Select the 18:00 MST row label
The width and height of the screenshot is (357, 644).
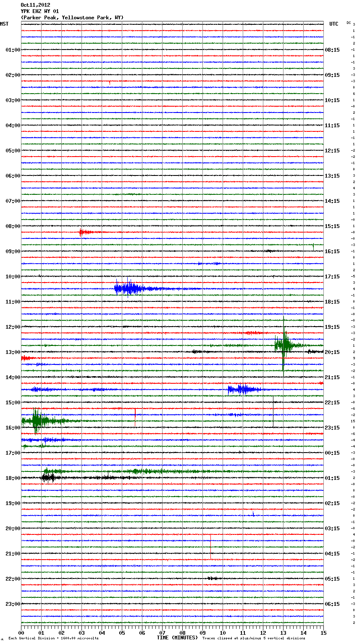[13, 478]
